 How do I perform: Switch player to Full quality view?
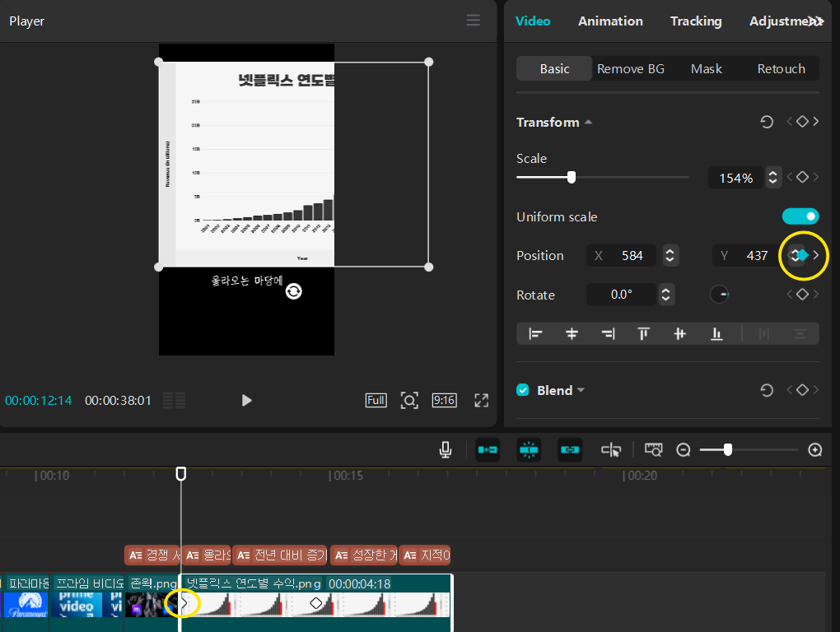(376, 400)
